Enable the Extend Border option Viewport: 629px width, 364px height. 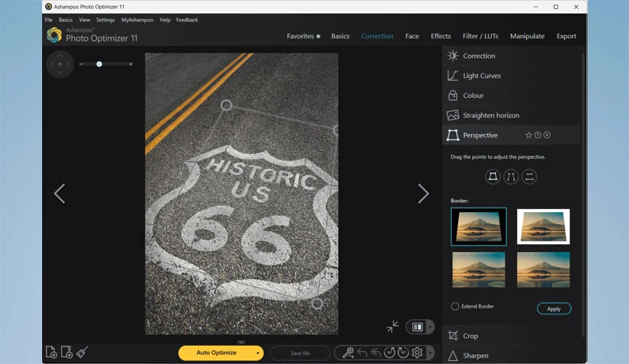455,306
